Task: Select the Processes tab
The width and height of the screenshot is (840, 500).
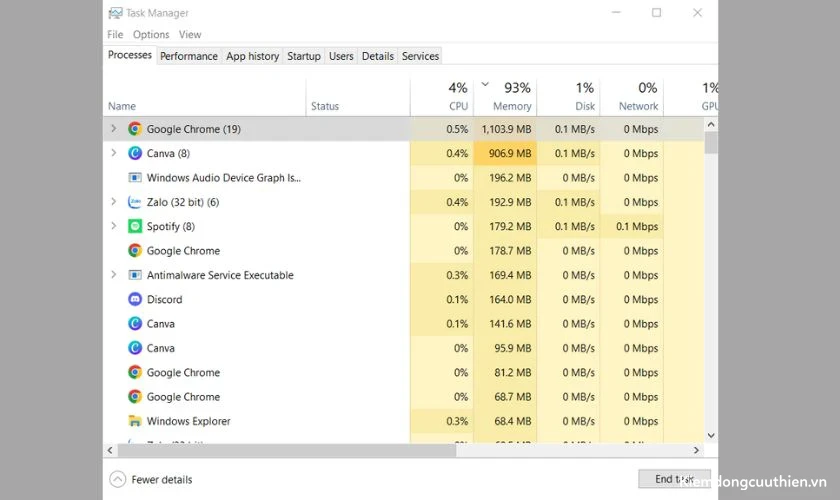Action: click(130, 55)
